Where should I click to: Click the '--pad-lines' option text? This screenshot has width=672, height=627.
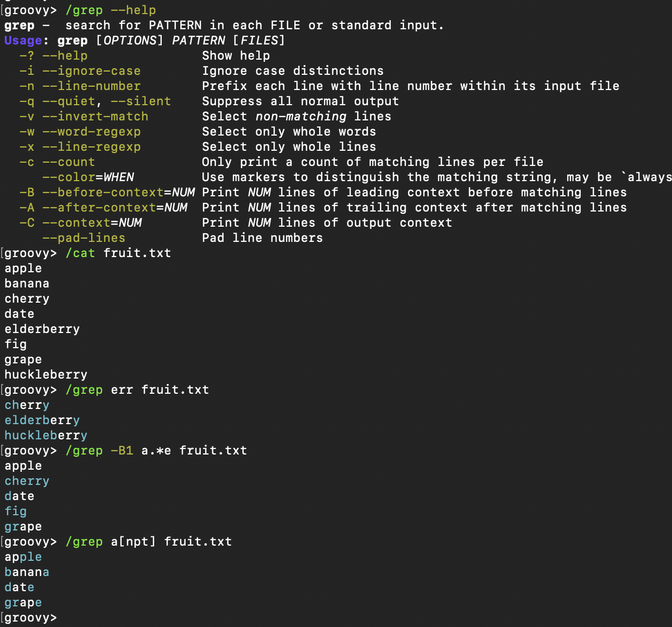tap(84, 238)
